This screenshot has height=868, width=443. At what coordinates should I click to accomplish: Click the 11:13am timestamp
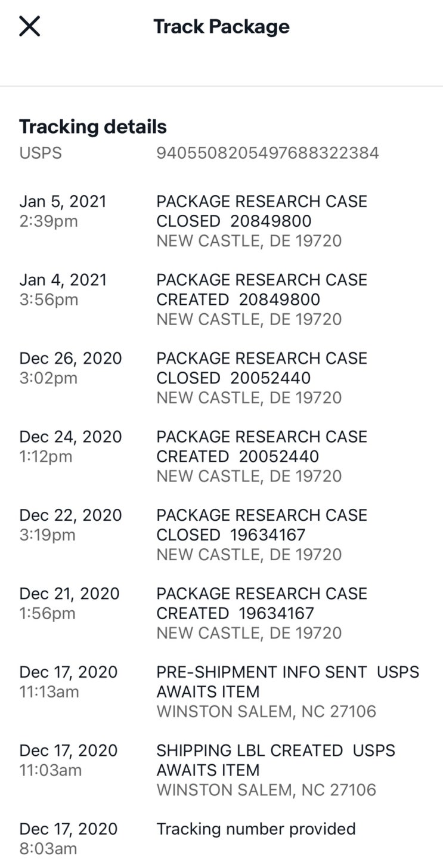click(x=49, y=692)
